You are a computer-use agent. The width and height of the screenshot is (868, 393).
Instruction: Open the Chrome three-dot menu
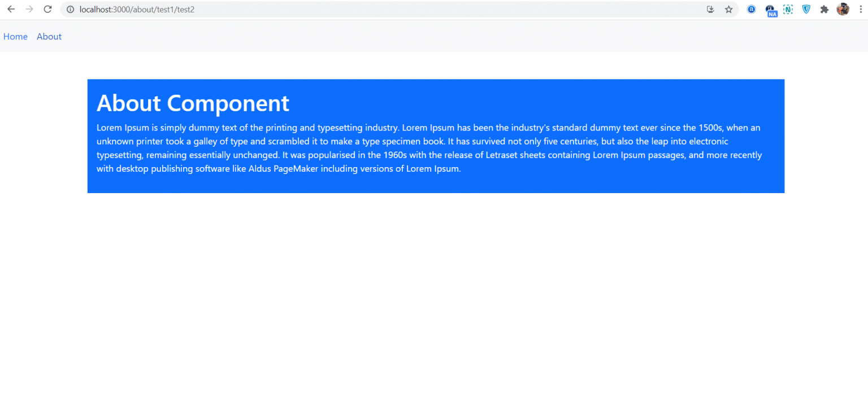[x=861, y=9]
